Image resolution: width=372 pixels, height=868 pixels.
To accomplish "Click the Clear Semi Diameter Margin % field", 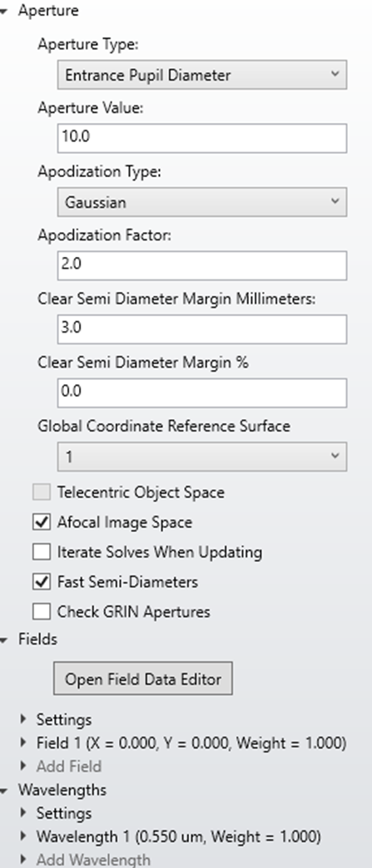I will tap(201, 392).
